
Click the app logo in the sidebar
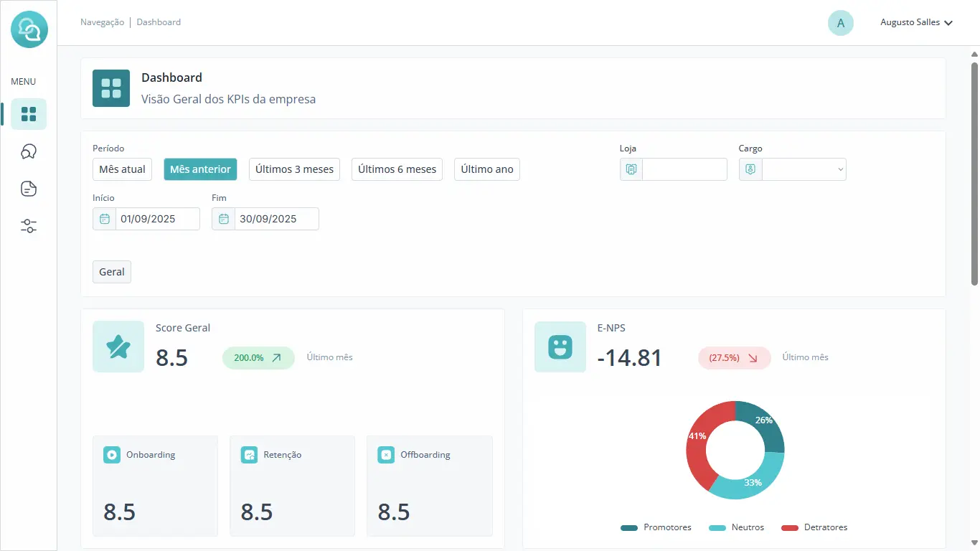pos(29,29)
